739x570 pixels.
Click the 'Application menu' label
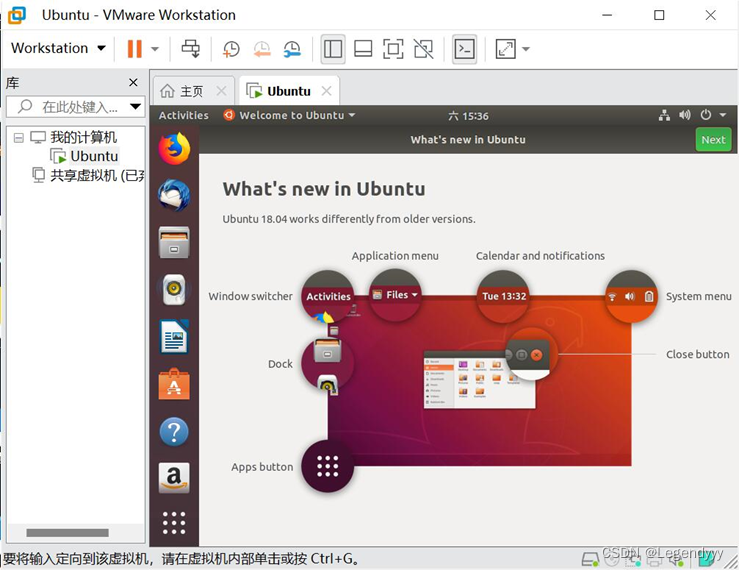(x=395, y=256)
